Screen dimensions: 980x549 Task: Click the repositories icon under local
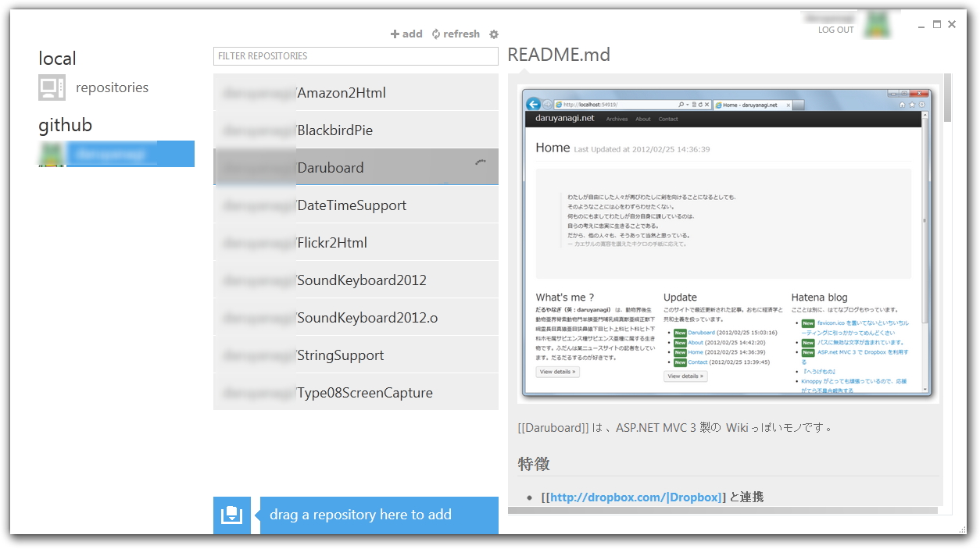point(52,87)
